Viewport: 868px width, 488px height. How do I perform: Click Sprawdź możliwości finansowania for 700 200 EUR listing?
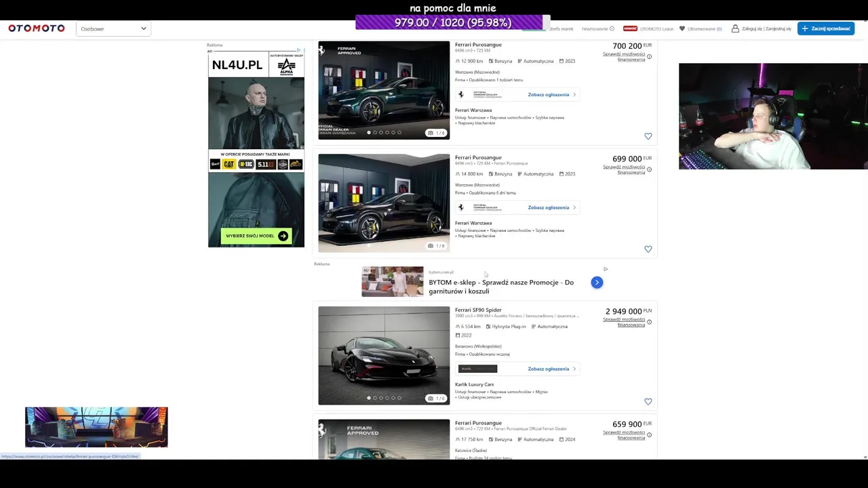click(x=624, y=57)
